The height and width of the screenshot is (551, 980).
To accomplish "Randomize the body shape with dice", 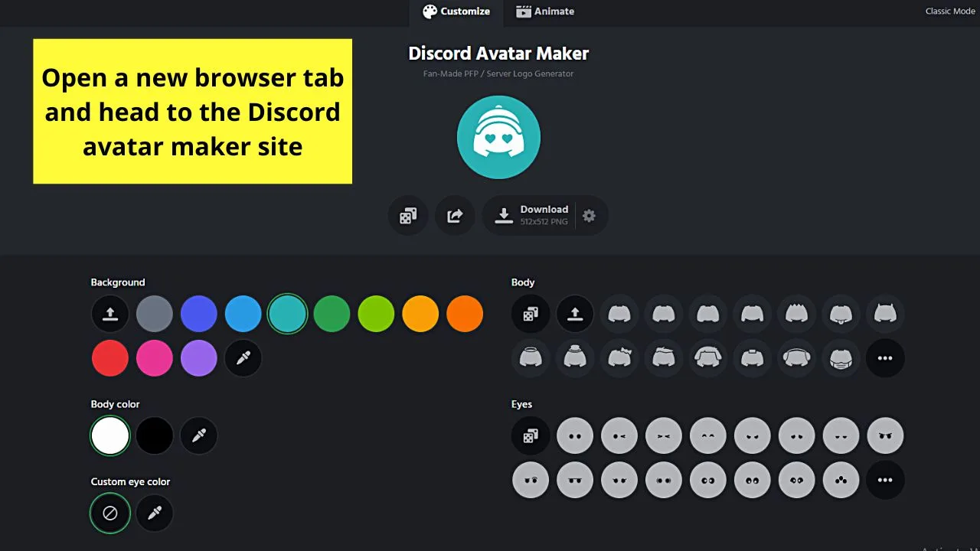I will (x=531, y=314).
